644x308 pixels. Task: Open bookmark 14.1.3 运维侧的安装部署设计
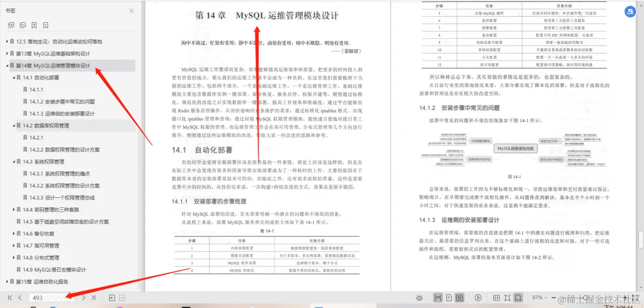coord(62,114)
